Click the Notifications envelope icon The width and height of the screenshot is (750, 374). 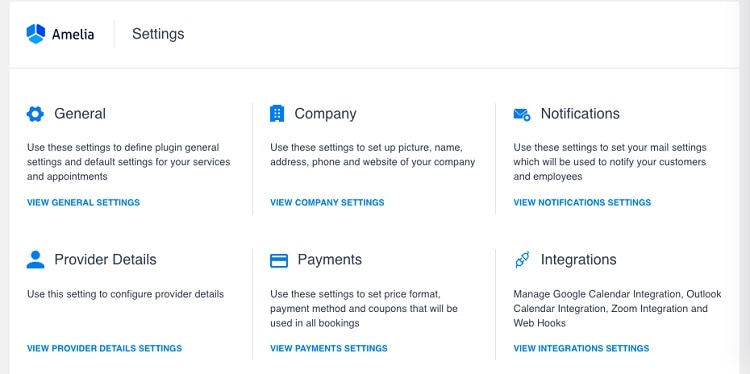tap(522, 114)
